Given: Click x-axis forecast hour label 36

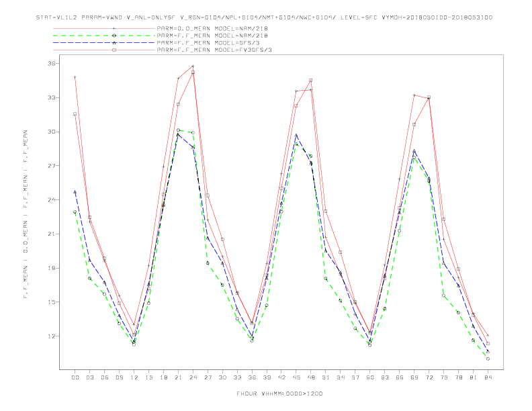Looking at the screenshot, I should coord(252,377).
